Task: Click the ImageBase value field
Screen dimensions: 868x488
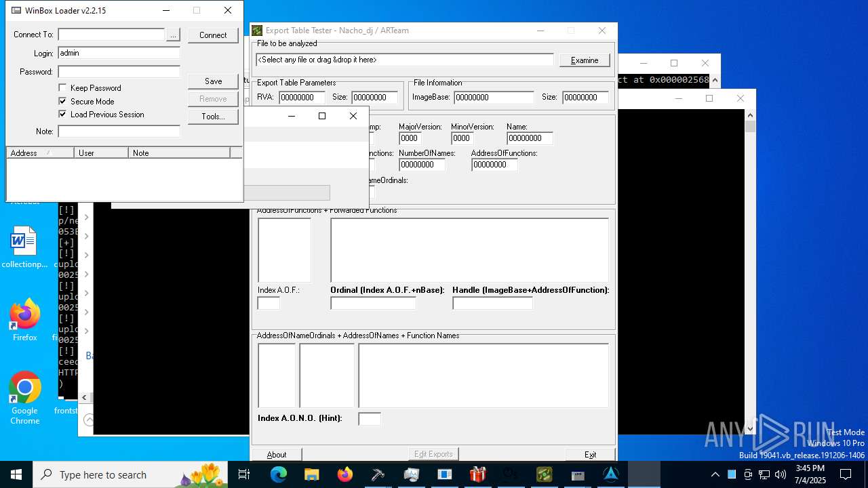Action: tap(494, 98)
